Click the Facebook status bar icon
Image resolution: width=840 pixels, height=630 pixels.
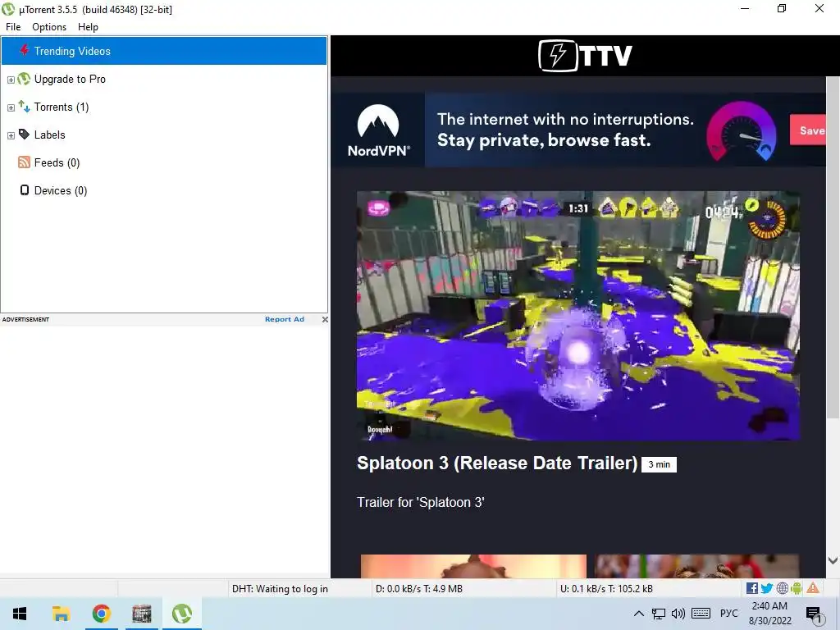[x=752, y=588]
